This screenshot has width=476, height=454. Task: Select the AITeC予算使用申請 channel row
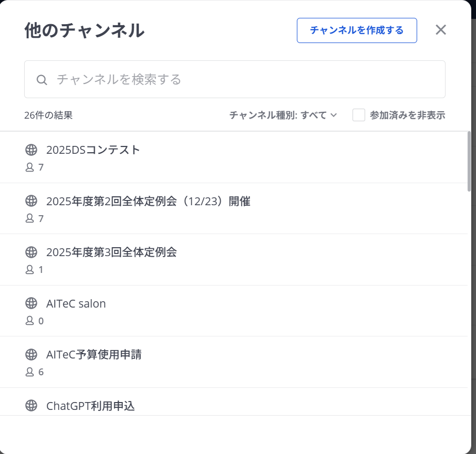click(94, 355)
